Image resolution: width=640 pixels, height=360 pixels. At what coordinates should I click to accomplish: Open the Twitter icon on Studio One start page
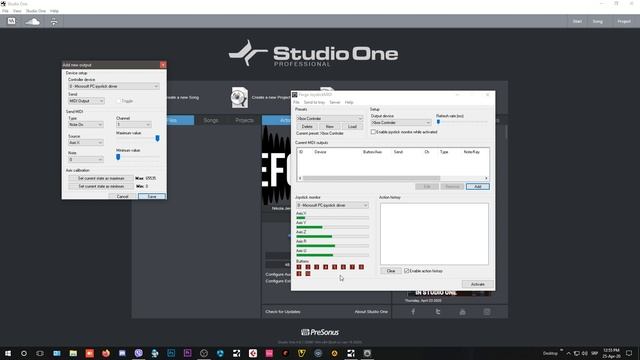coord(438,312)
